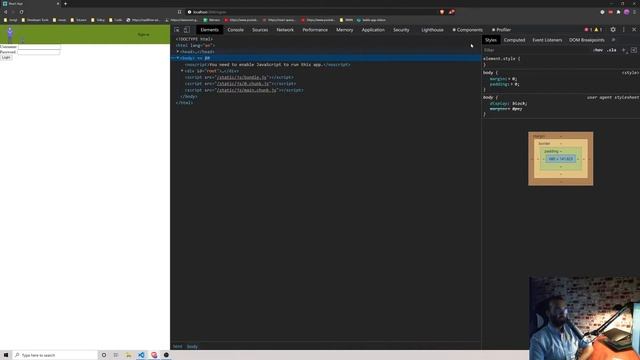
Task: Open Visual Studio Code from taskbar
Action: (x=141, y=355)
